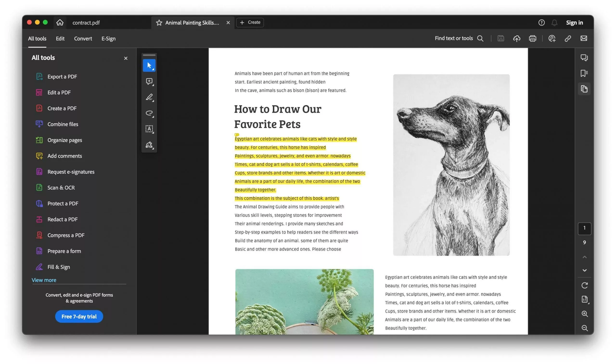
Task: Scroll down using the vertical scrollbar
Action: pyautogui.click(x=584, y=270)
